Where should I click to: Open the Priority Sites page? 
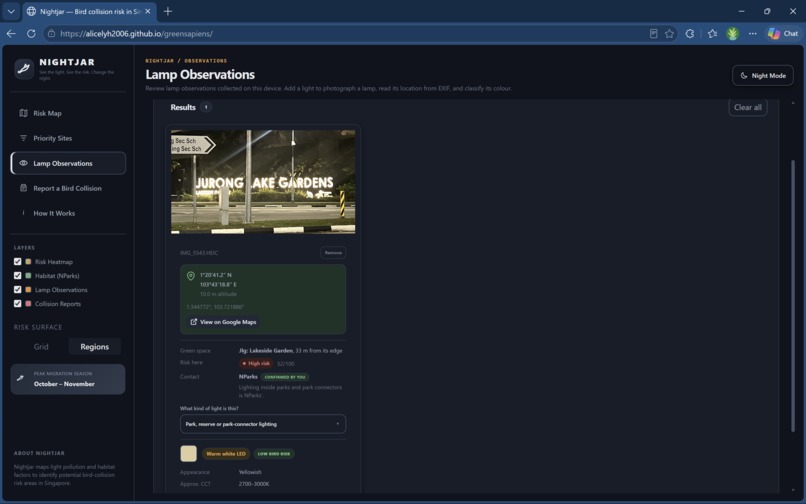click(x=68, y=138)
